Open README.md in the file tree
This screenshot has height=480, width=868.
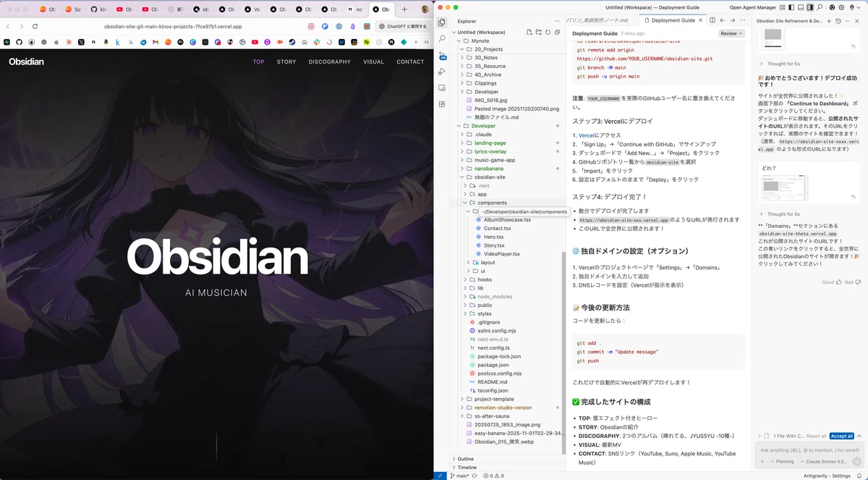pos(493,382)
